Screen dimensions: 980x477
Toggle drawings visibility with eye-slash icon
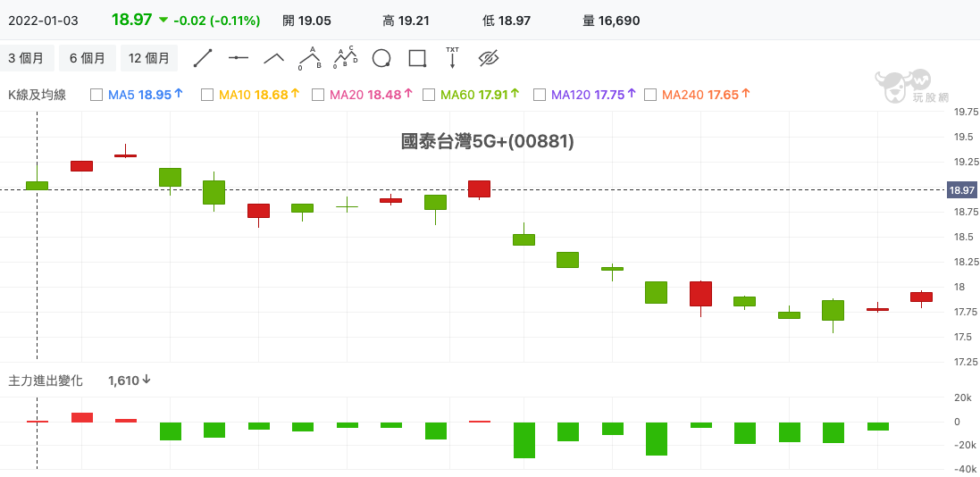(489, 58)
